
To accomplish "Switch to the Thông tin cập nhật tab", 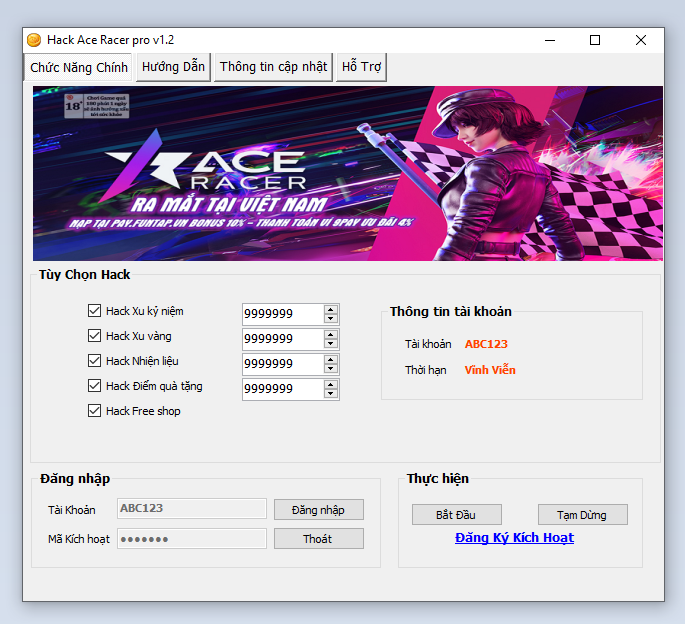I will [273, 67].
